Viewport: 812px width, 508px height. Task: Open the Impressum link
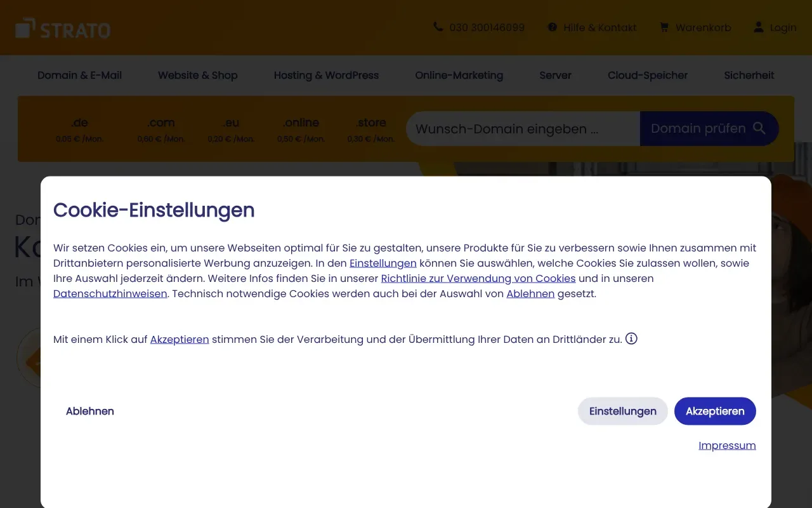click(727, 445)
